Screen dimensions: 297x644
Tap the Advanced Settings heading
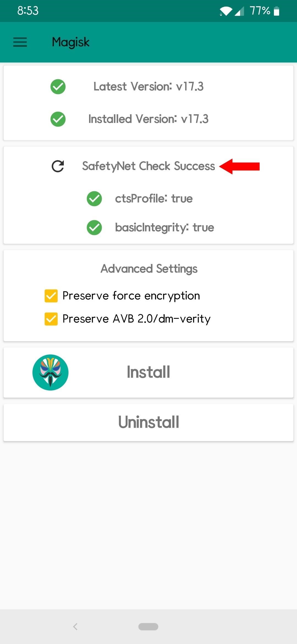(149, 269)
